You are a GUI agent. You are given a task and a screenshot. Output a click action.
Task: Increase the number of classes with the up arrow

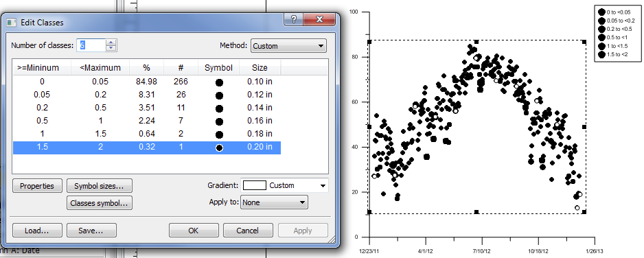click(111, 43)
